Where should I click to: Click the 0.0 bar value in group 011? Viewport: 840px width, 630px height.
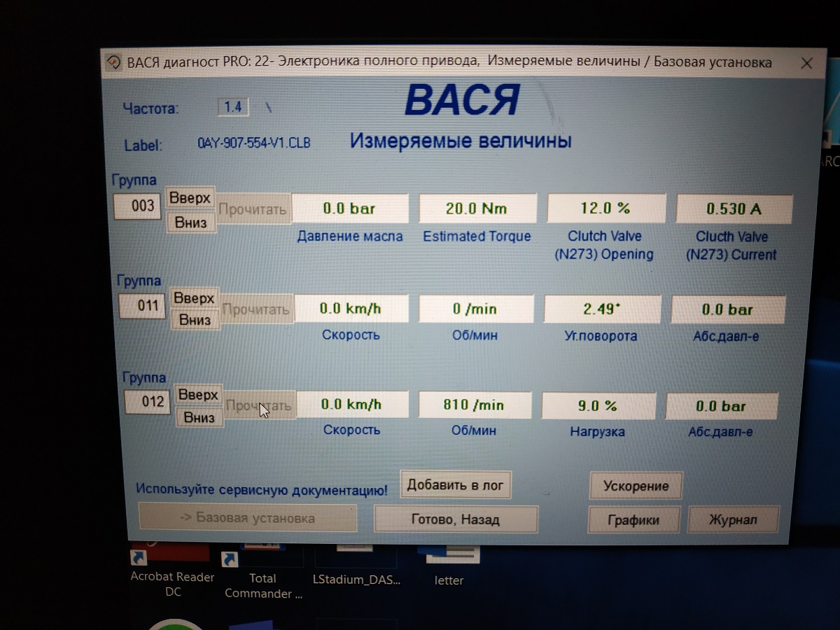[x=728, y=309]
